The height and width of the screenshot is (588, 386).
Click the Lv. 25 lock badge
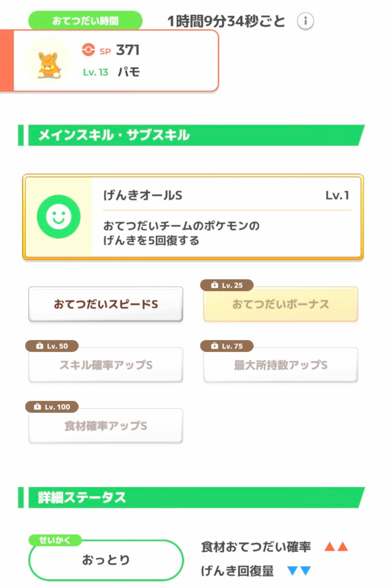click(x=227, y=285)
